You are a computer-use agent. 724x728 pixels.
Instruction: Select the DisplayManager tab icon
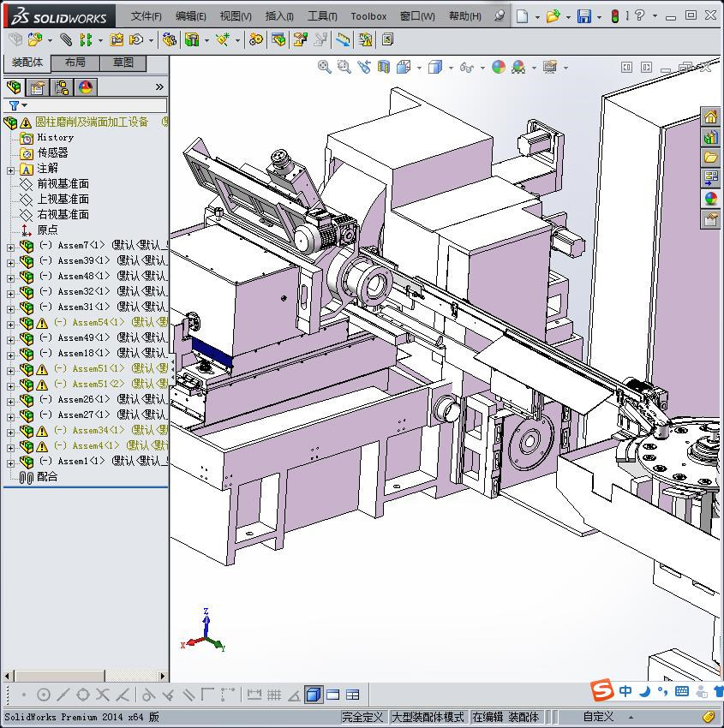point(85,87)
